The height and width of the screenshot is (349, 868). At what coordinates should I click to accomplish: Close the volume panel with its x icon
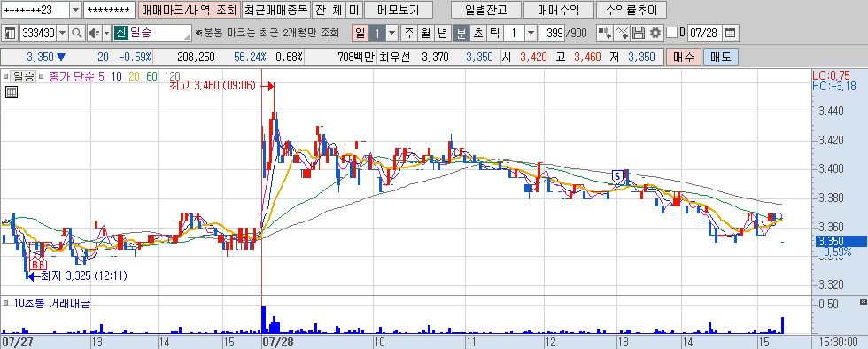[863, 302]
